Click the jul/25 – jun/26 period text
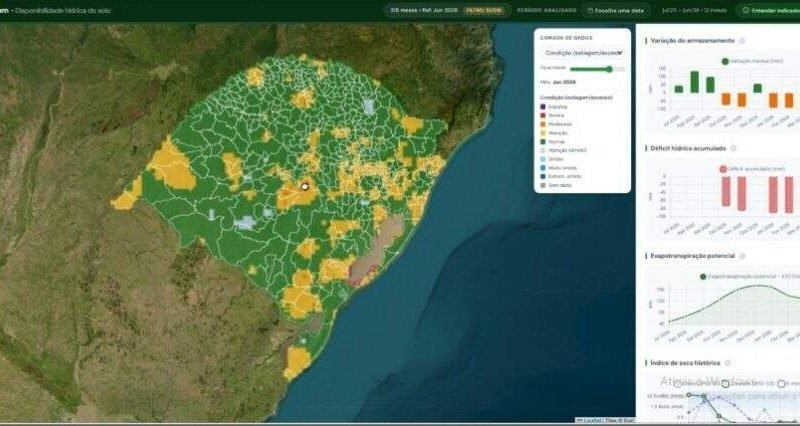800x426 pixels. (693, 10)
